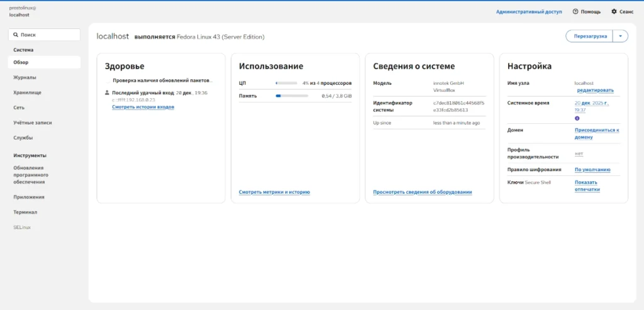Click the Поиск search field
The width and height of the screenshot is (644, 310).
44,35
